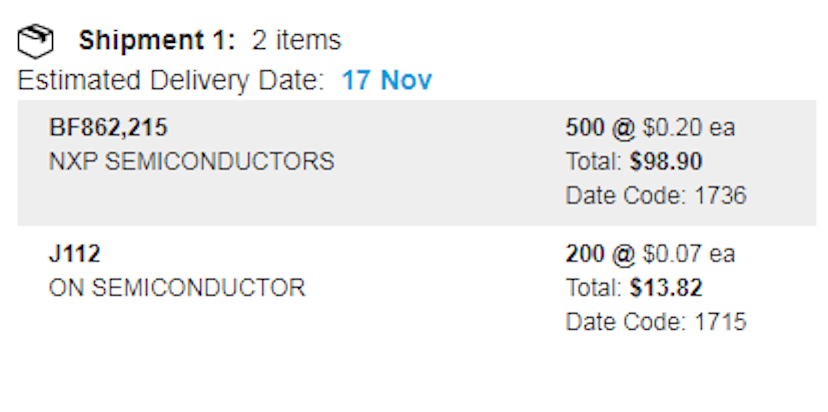This screenshot has width=828, height=412.
Task: Click the quantity 500 in first row
Action: pyautogui.click(x=585, y=127)
